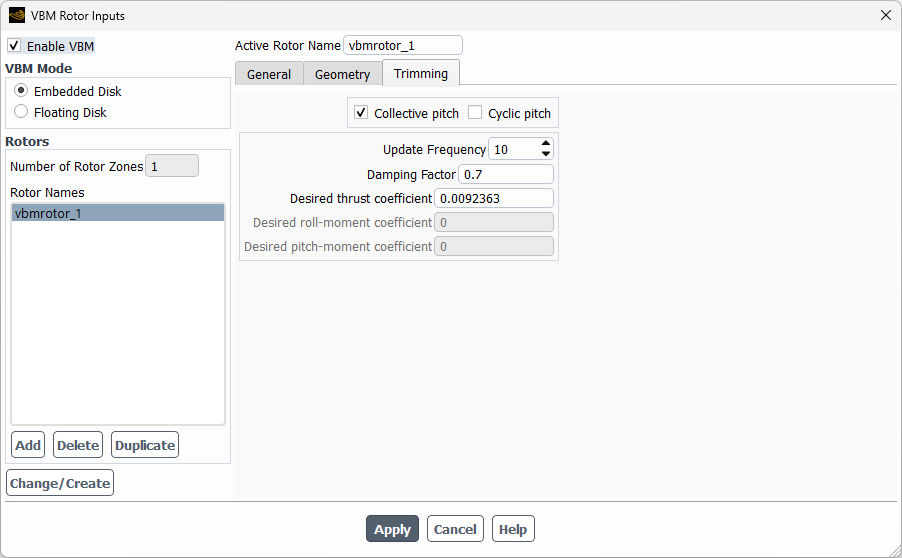Screen dimensions: 902x558
Task: Open the Geometry tab
Action: point(342,74)
